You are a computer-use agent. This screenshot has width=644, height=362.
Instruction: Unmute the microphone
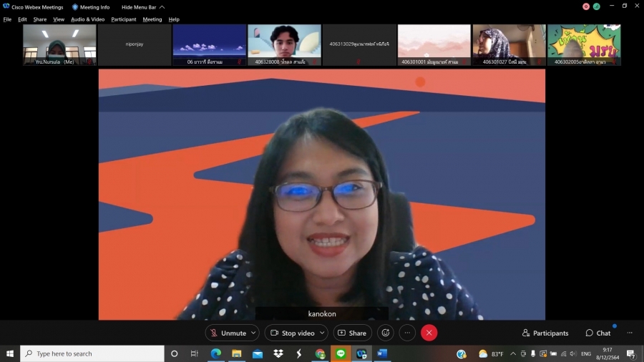227,333
